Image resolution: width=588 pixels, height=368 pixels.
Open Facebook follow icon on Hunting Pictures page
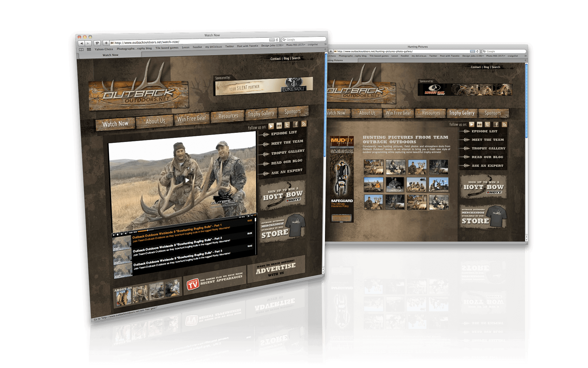496,125
